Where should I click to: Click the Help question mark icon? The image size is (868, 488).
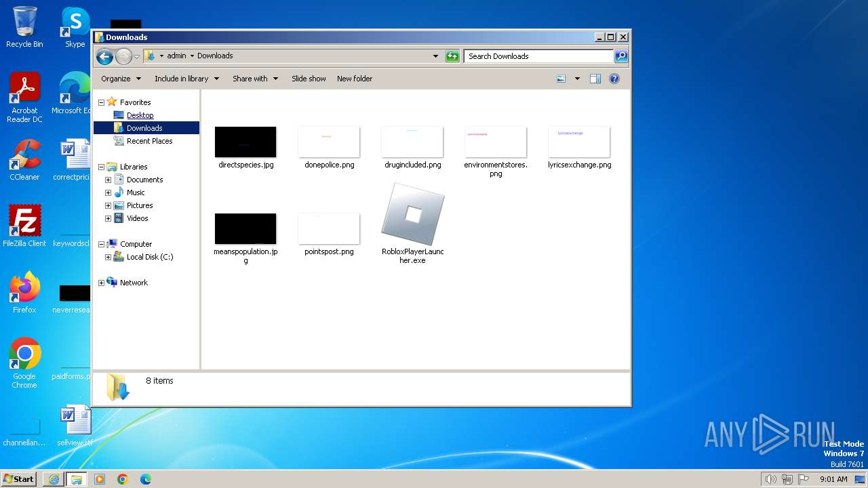(614, 79)
